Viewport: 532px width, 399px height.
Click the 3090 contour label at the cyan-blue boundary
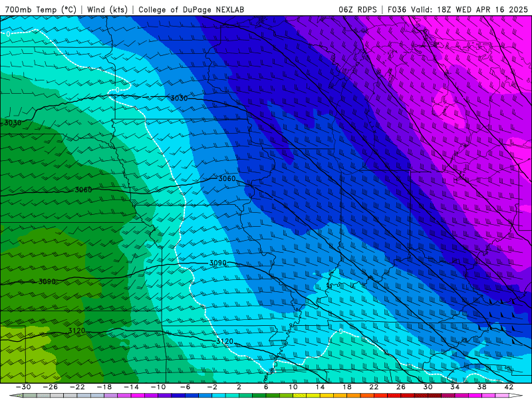click(218, 263)
